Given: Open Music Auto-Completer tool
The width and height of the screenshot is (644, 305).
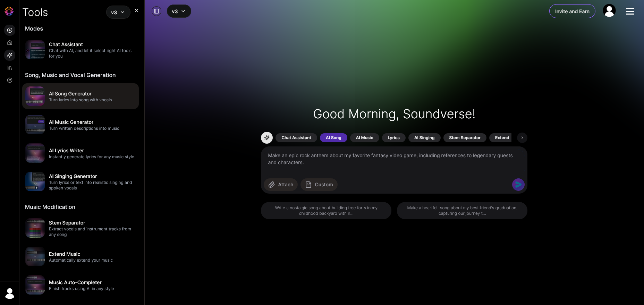Looking at the screenshot, I should pyautogui.click(x=80, y=285).
